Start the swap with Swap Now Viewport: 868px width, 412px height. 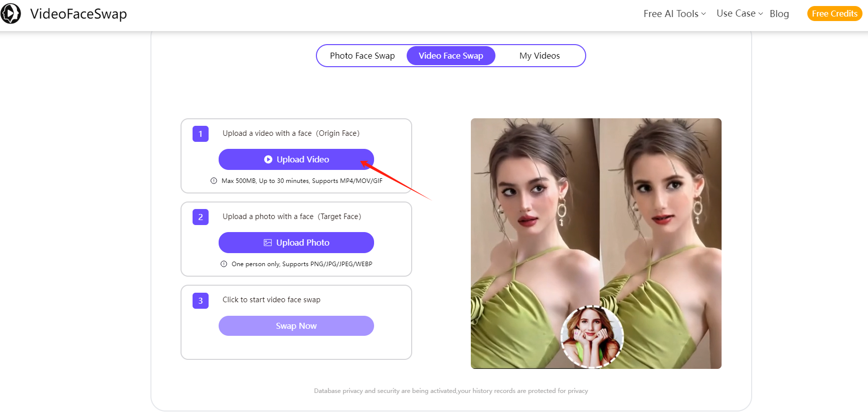pos(296,326)
